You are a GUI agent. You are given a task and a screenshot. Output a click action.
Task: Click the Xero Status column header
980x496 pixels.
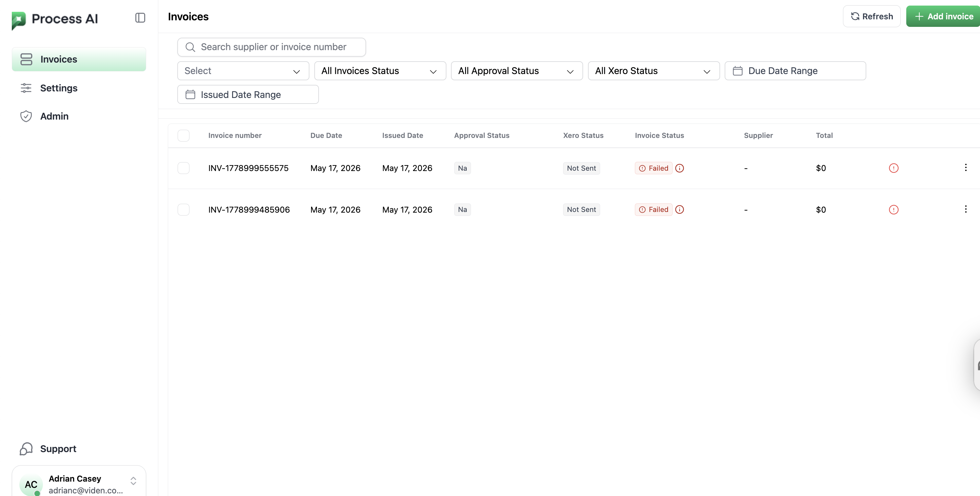pyautogui.click(x=583, y=135)
